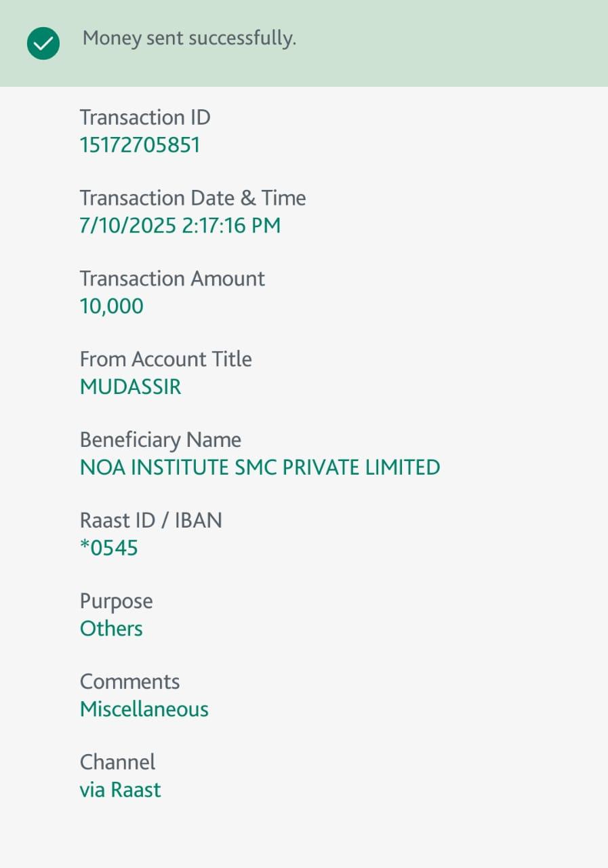
Task: Tap the transaction amount 10,000
Action: (x=112, y=306)
